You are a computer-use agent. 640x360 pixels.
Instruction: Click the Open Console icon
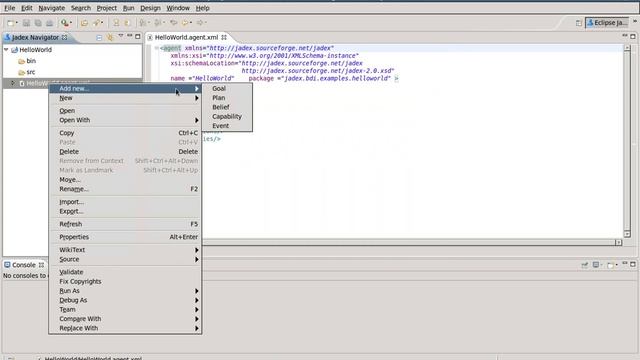tap(611, 265)
